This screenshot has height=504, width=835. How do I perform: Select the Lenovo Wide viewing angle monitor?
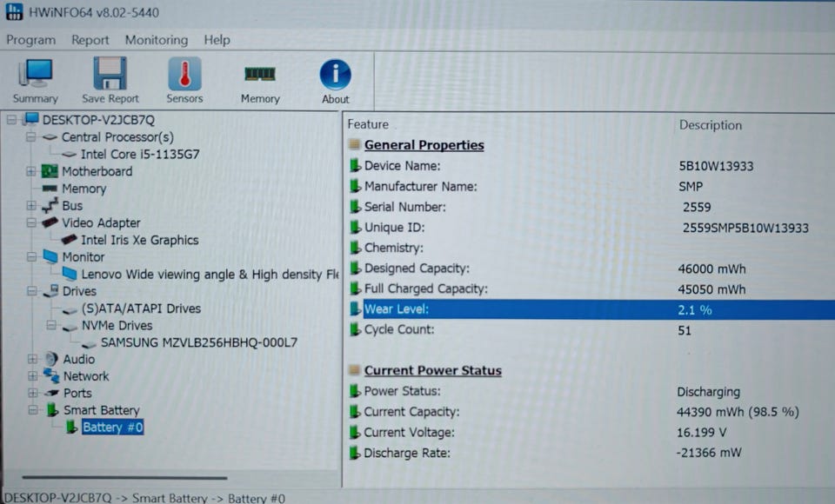coord(210,274)
